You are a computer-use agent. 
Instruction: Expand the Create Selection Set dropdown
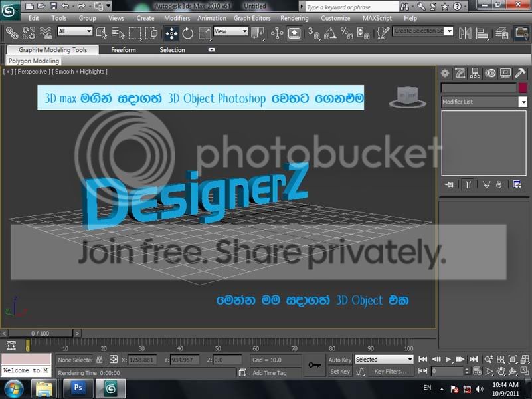450,31
